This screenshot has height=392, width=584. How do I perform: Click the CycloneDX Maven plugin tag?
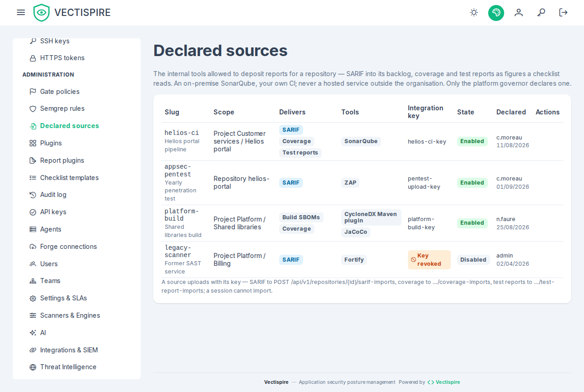(x=371, y=217)
